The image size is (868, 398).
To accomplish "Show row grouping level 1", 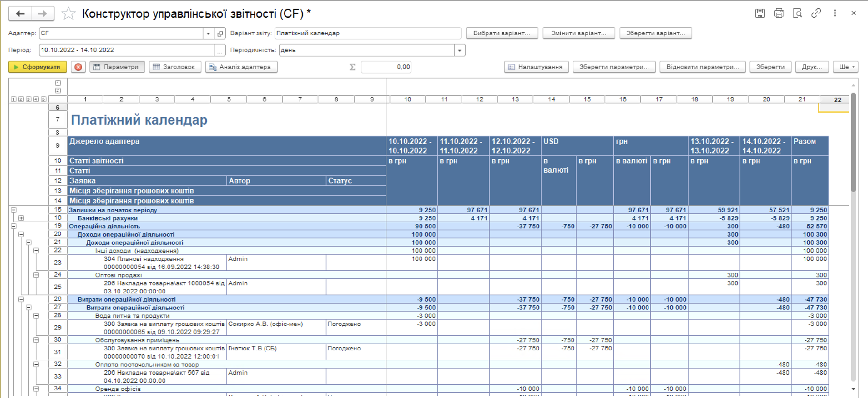I will [13, 99].
